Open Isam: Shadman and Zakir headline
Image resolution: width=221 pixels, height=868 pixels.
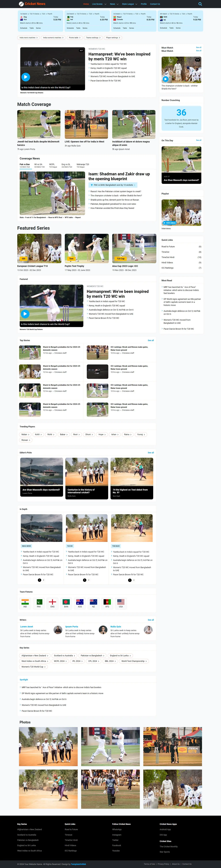click(119, 176)
